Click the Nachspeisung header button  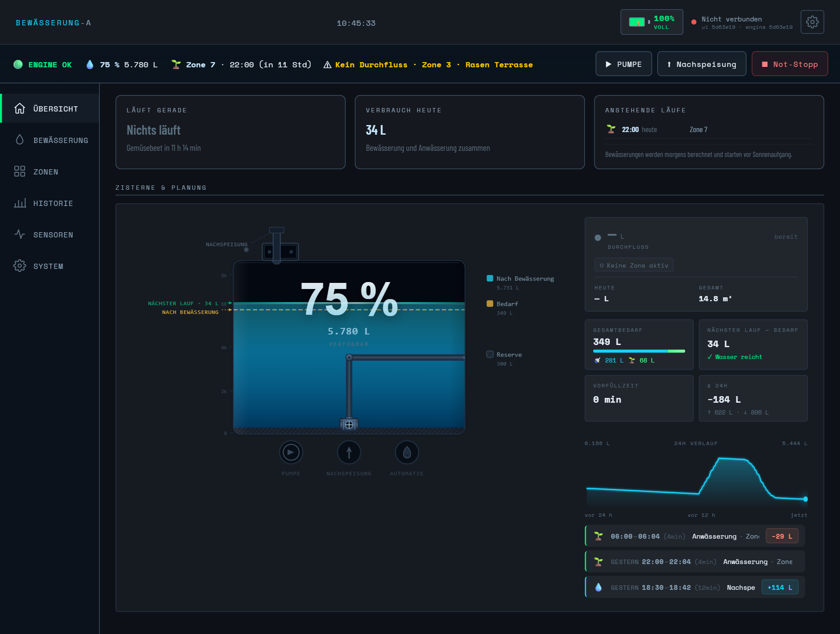pyautogui.click(x=702, y=64)
